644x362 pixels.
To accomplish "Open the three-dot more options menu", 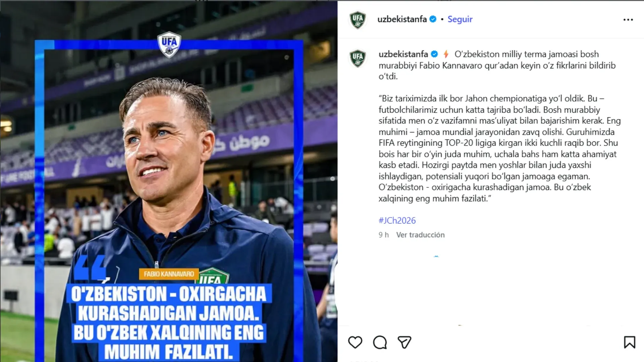I will 628,20.
